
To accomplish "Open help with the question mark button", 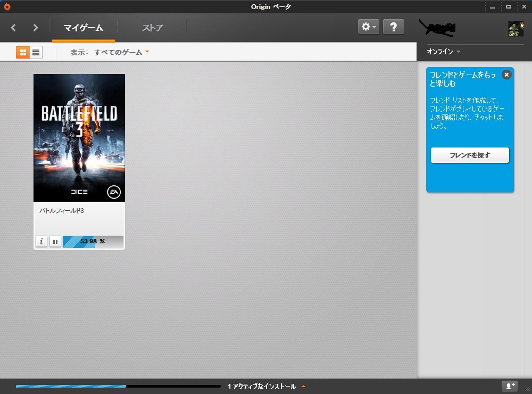I will [393, 27].
